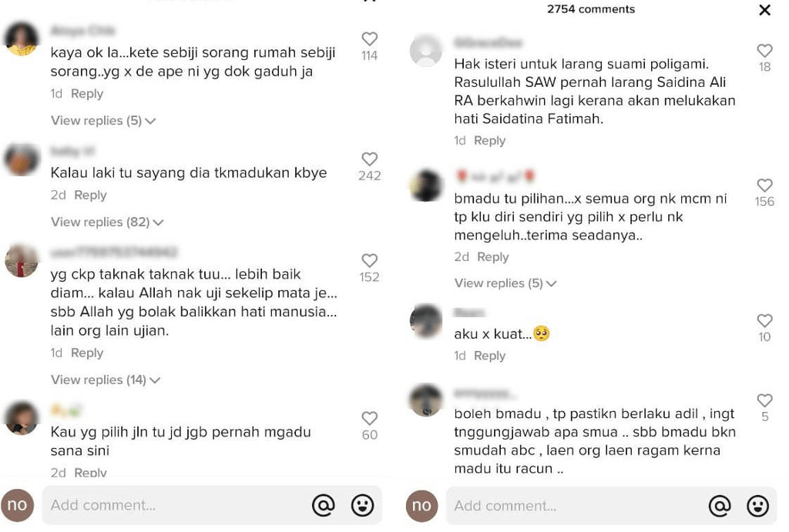Expand View replies (82)
Screen dimensions: 789x532
pyautogui.click(x=106, y=222)
